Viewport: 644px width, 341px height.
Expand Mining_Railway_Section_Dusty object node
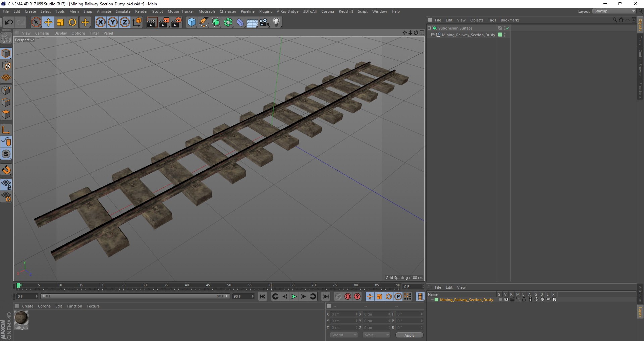pos(433,35)
